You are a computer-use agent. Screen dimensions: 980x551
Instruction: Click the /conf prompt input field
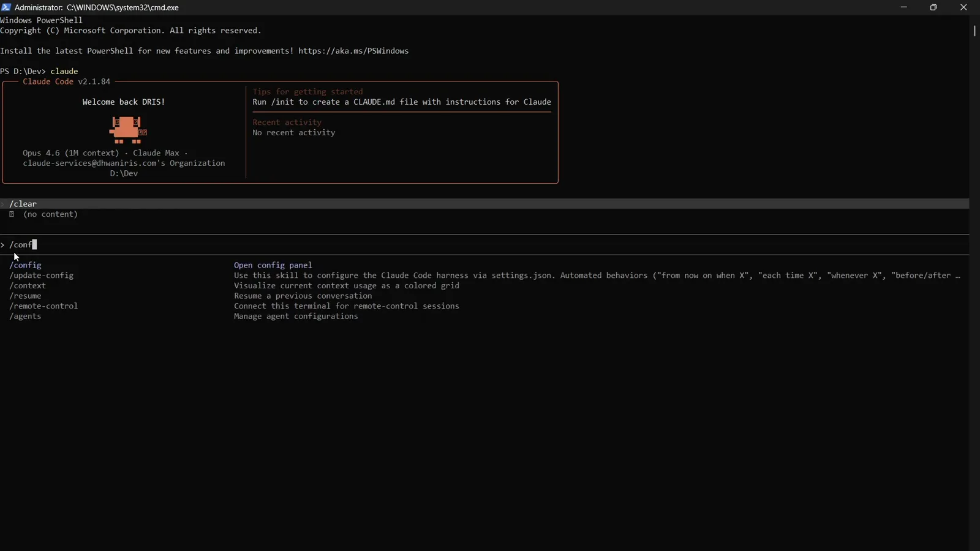(484, 245)
